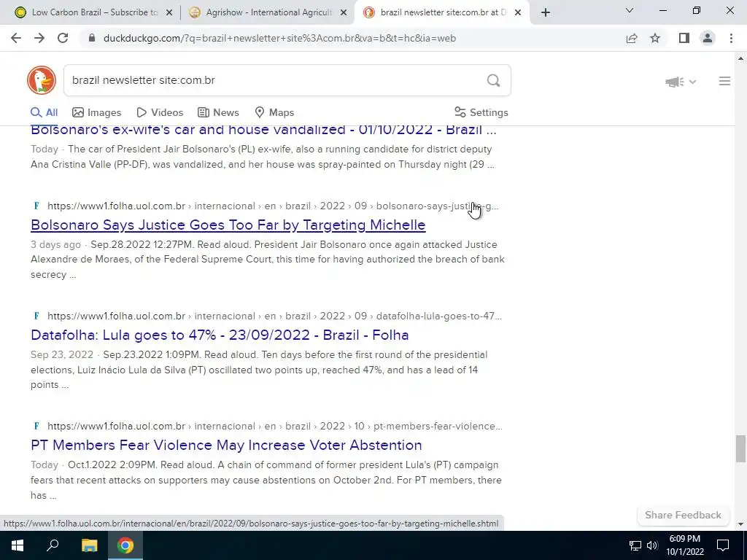This screenshot has width=747, height=560.
Task: Switch to the Agrishow International Agriculture tab
Action: 267,13
